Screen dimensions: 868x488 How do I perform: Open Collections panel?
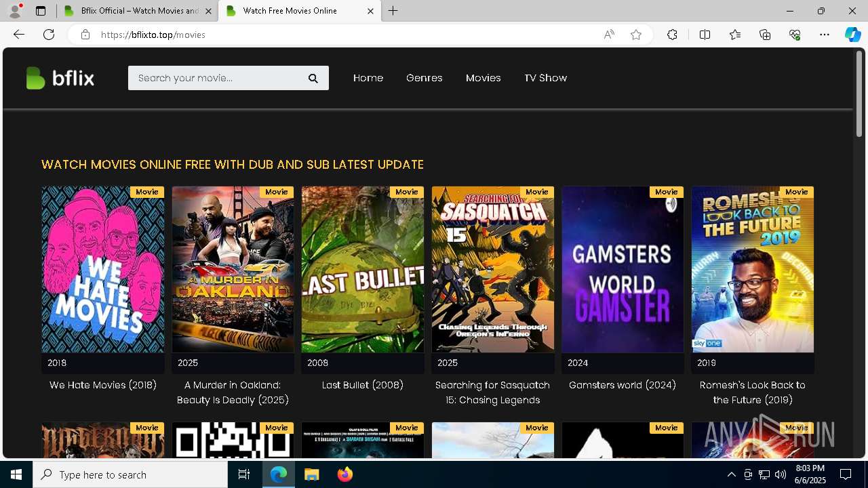point(765,35)
